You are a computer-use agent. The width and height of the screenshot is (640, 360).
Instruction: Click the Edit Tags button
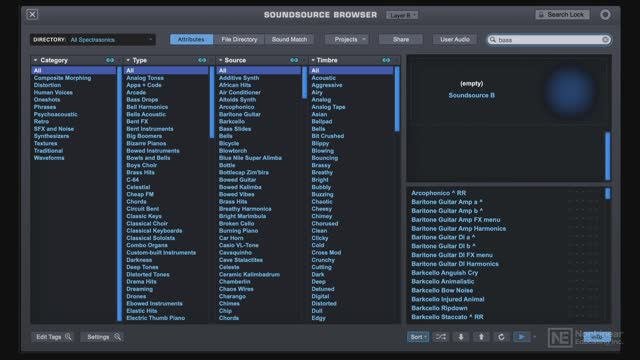[53, 337]
